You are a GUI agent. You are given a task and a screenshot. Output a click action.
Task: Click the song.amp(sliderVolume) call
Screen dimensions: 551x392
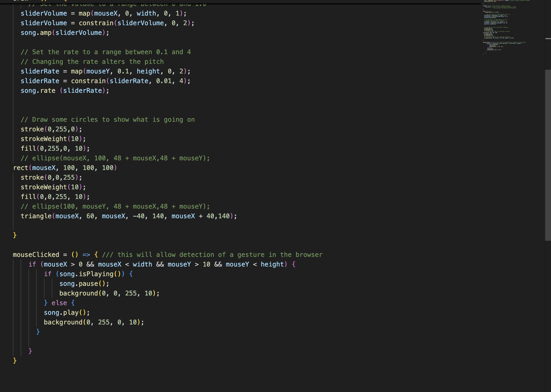(x=64, y=32)
